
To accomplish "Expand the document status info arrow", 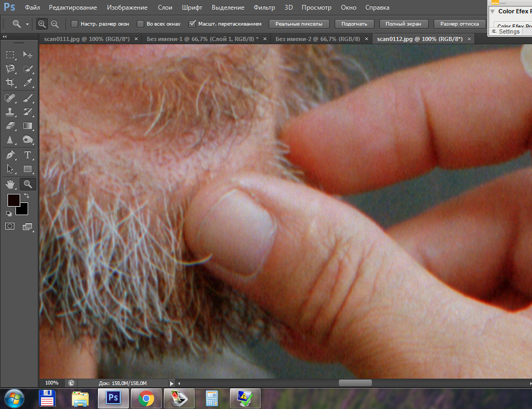I will [x=171, y=383].
